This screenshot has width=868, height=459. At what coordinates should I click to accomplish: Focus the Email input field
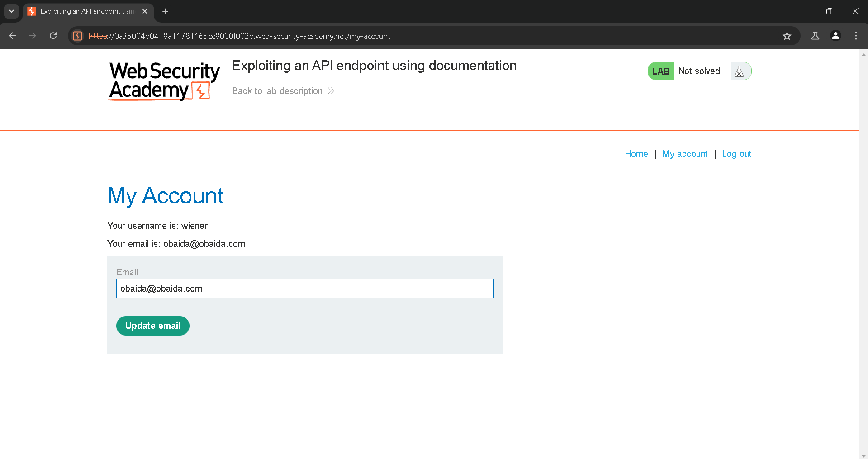click(x=305, y=289)
